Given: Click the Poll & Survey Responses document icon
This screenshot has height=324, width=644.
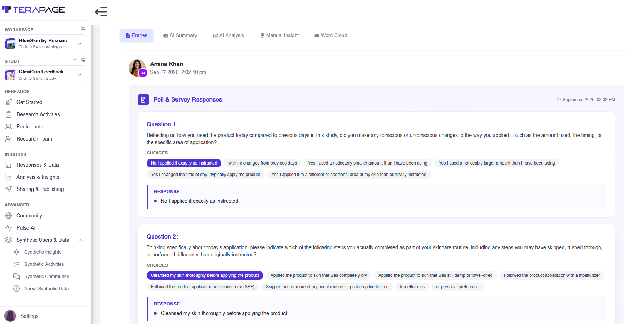Looking at the screenshot, I should pyautogui.click(x=143, y=100).
